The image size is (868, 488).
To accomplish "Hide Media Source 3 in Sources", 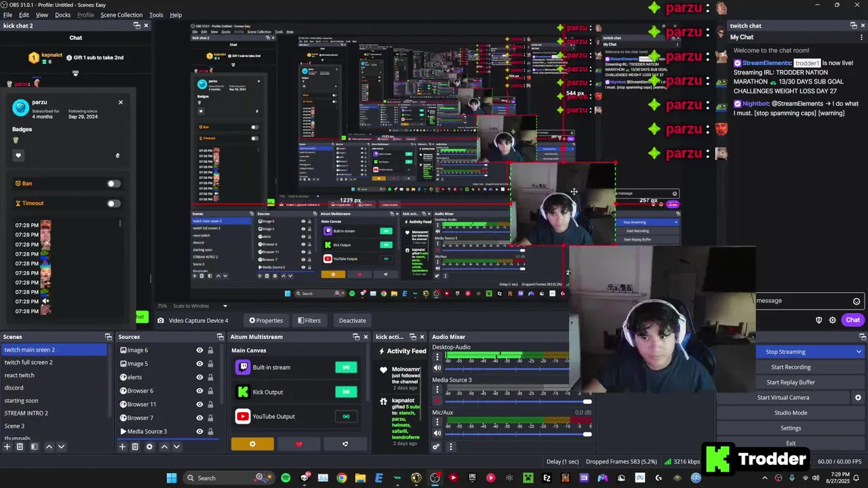I will click(199, 432).
